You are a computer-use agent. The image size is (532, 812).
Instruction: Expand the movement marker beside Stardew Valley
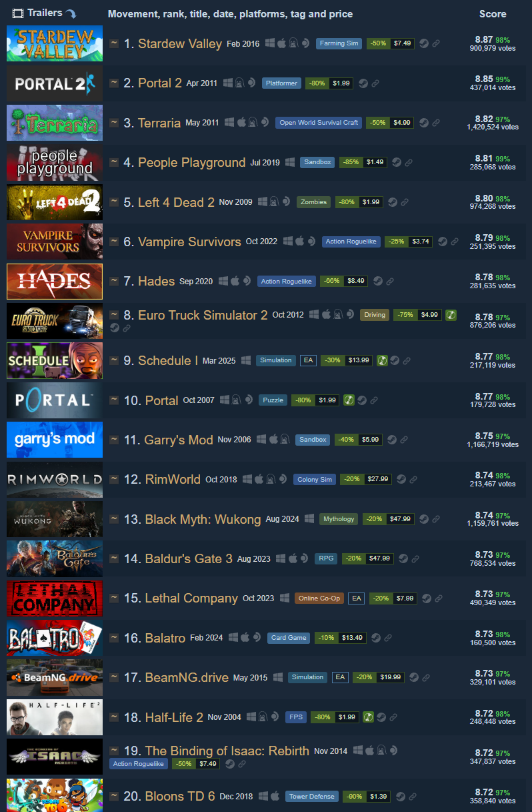[114, 43]
